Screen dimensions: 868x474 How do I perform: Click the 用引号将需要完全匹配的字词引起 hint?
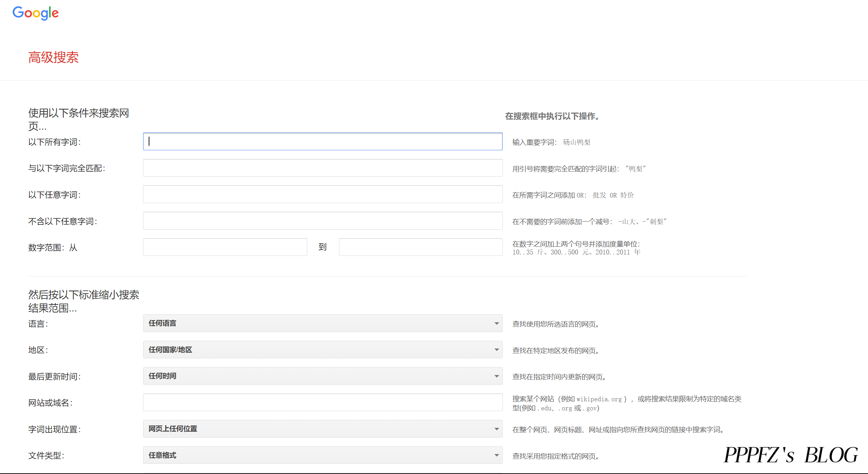coord(566,169)
